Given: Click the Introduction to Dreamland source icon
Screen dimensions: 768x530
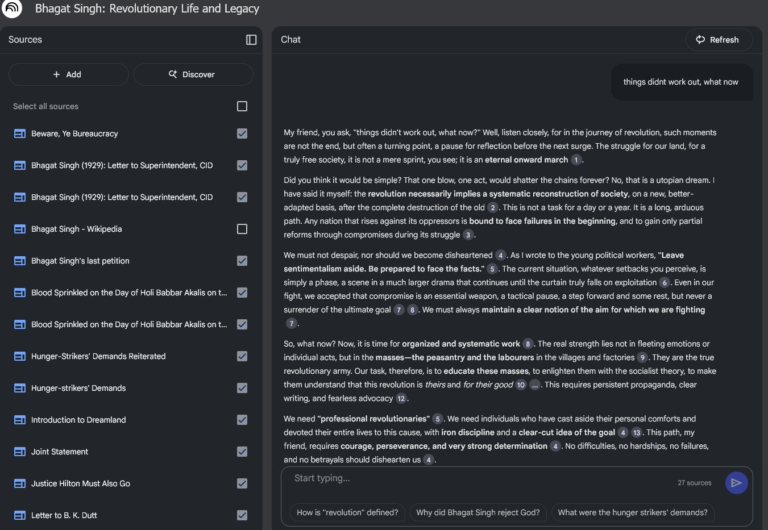Looking at the screenshot, I should point(19,420).
